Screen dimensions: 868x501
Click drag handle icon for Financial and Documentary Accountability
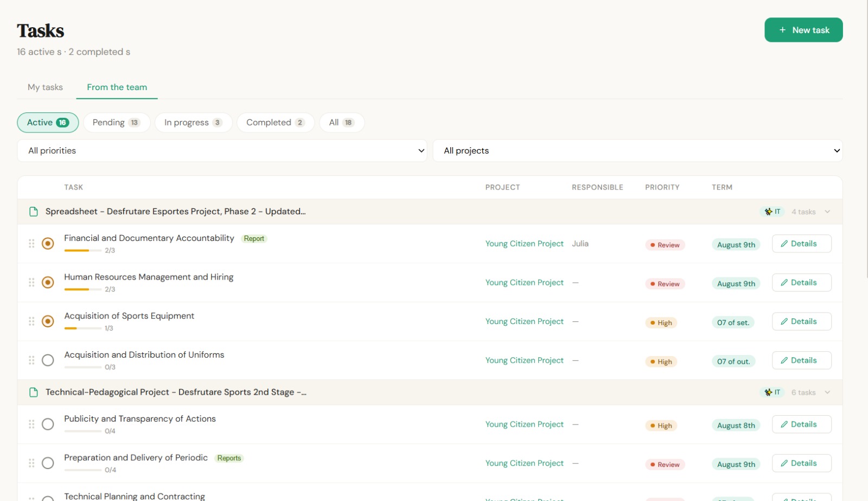tap(31, 244)
